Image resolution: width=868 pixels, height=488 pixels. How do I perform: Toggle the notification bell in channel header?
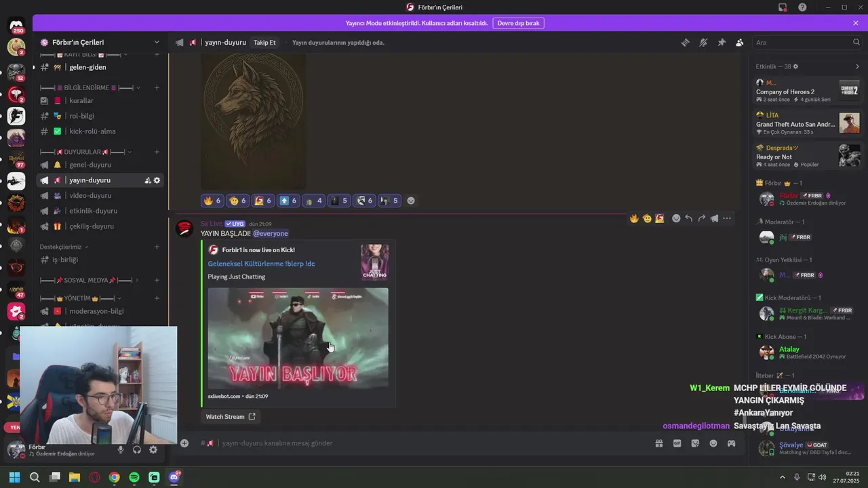[x=703, y=42]
